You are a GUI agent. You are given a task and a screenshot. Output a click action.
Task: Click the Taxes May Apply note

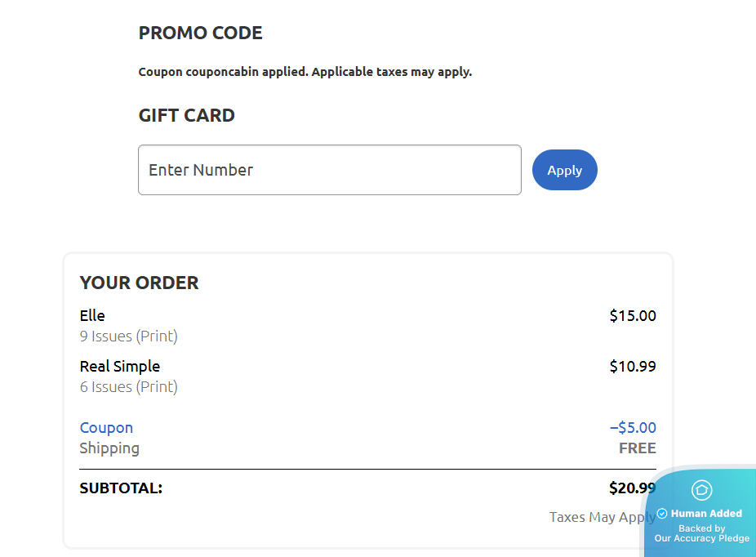tap(600, 517)
